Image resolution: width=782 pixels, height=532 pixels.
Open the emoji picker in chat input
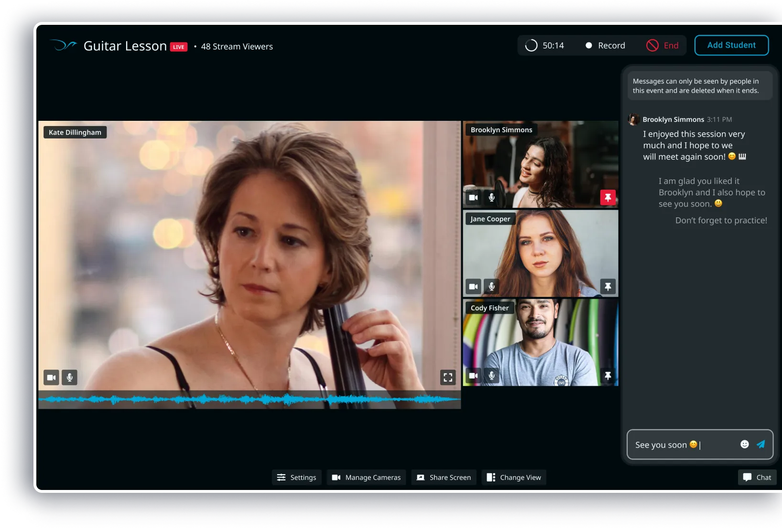click(x=744, y=445)
